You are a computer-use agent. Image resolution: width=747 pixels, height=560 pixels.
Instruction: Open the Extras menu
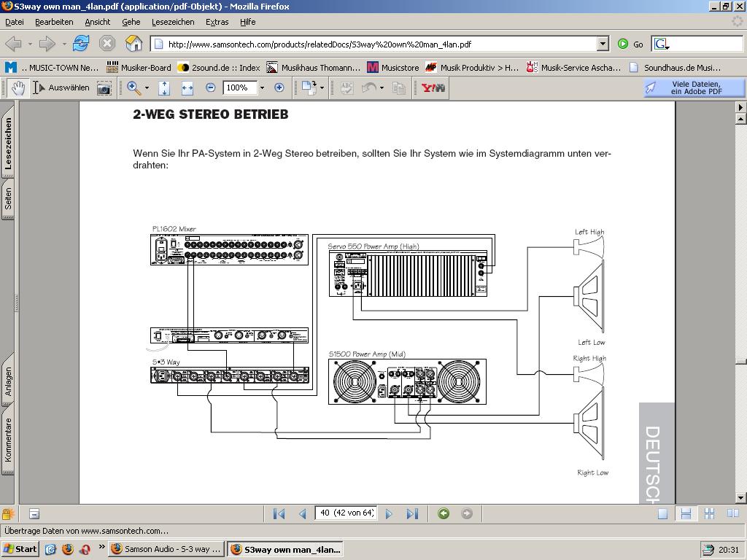pos(217,22)
